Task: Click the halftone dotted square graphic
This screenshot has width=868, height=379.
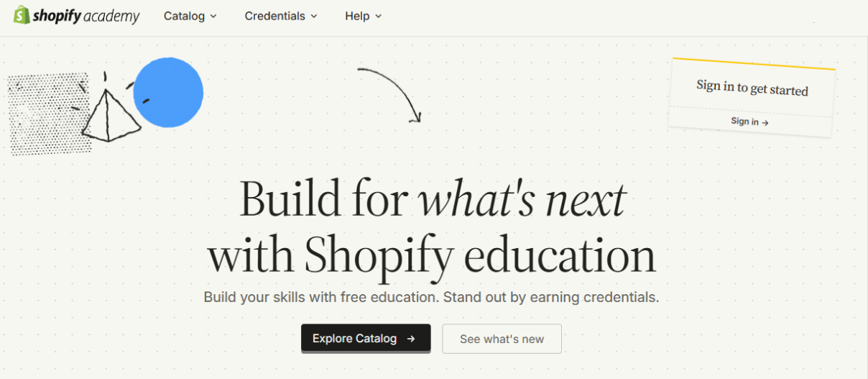Action: 43,115
